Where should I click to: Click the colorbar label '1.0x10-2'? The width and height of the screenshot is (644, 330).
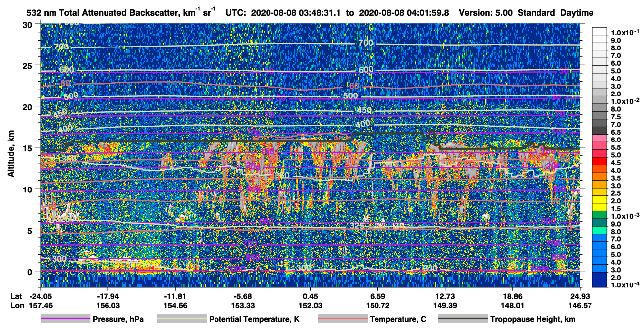pyautogui.click(x=624, y=101)
